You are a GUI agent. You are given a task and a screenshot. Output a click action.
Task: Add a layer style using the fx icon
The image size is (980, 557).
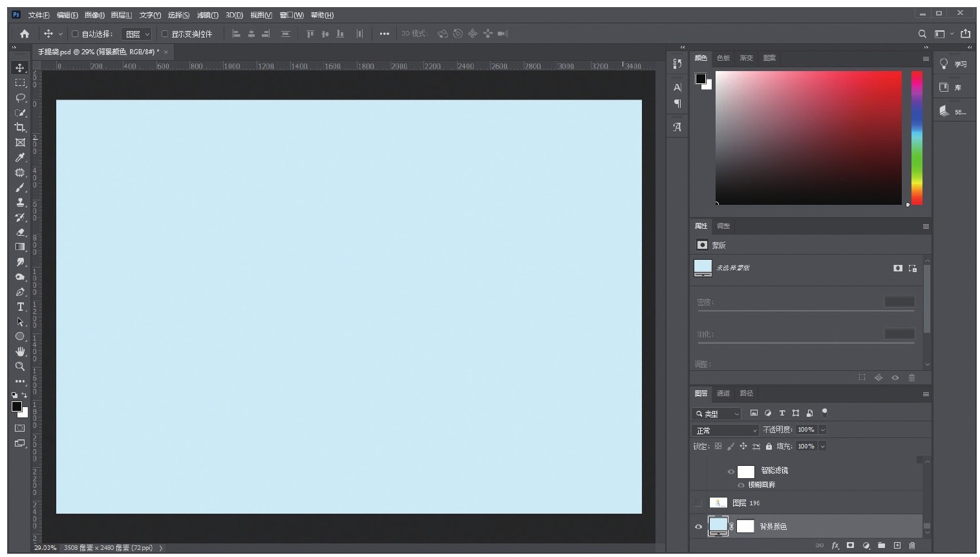(835, 545)
